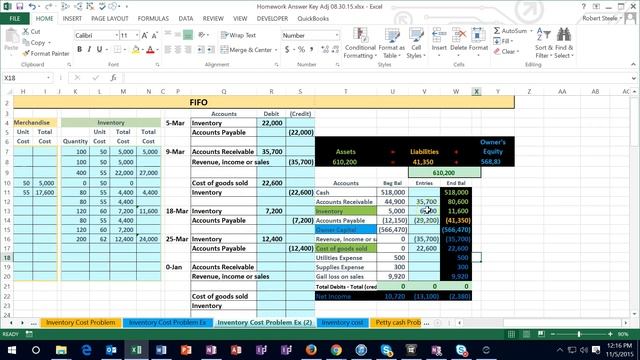640x360 pixels.
Task: Collapse the ribbon with the chevron
Action: click(x=633, y=64)
